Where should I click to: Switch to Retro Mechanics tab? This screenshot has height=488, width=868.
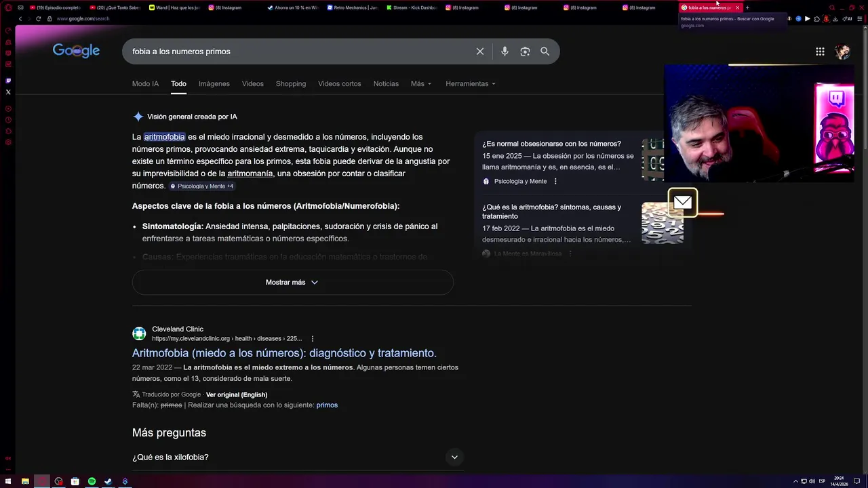coord(353,7)
